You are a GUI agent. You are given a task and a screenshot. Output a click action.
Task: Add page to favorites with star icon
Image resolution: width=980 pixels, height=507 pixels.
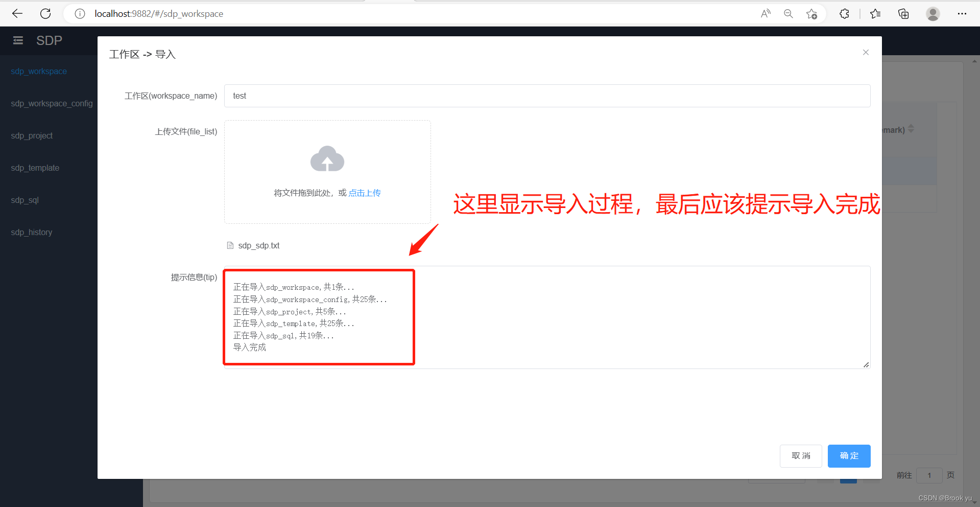812,14
